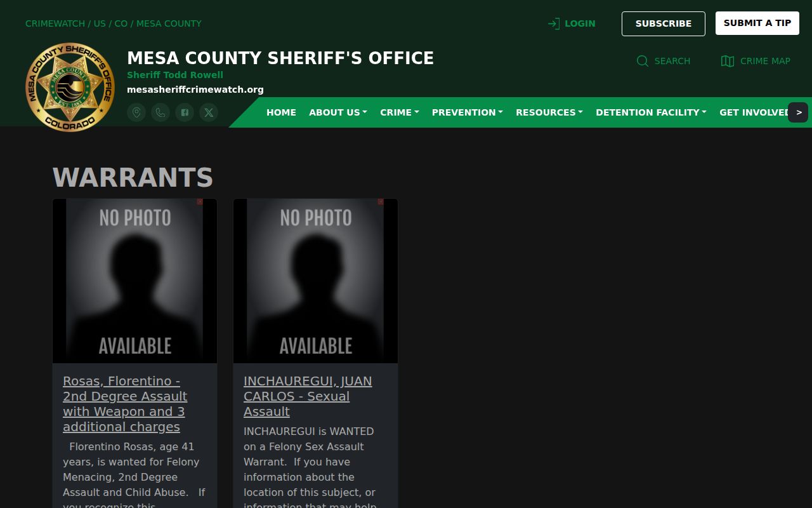The height and width of the screenshot is (508, 812).
Task: Click the CRIMEWATCH breadcrumb link
Action: [x=55, y=23]
